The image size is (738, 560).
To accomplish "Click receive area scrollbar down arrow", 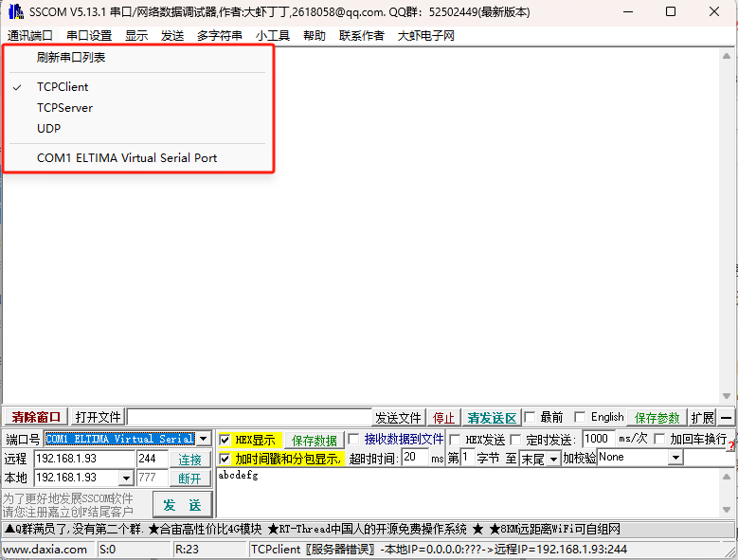I will pos(727,396).
